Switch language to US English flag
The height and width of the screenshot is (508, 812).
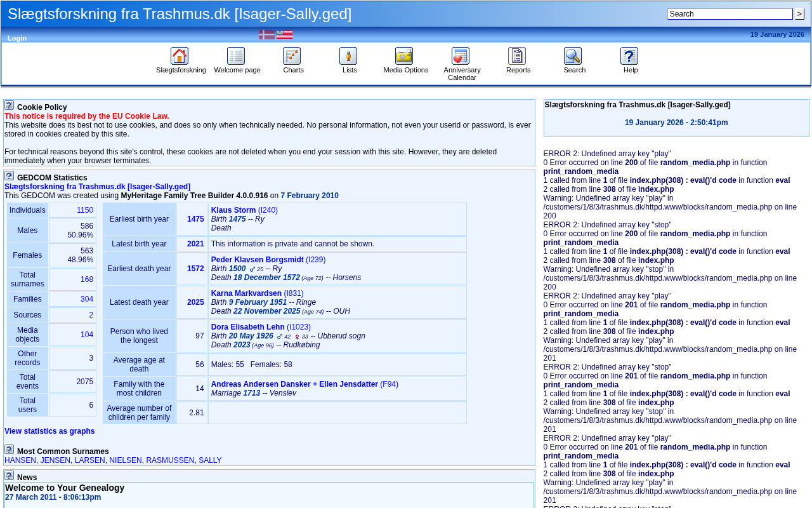pyautogui.click(x=285, y=35)
